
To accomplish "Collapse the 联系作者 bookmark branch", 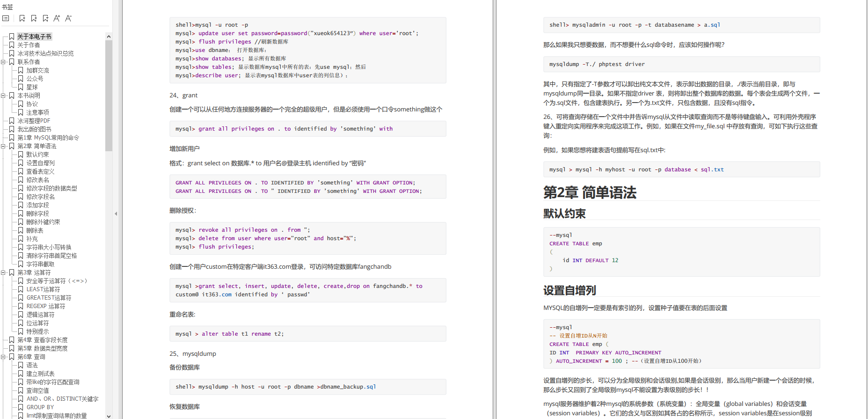I will [3, 62].
